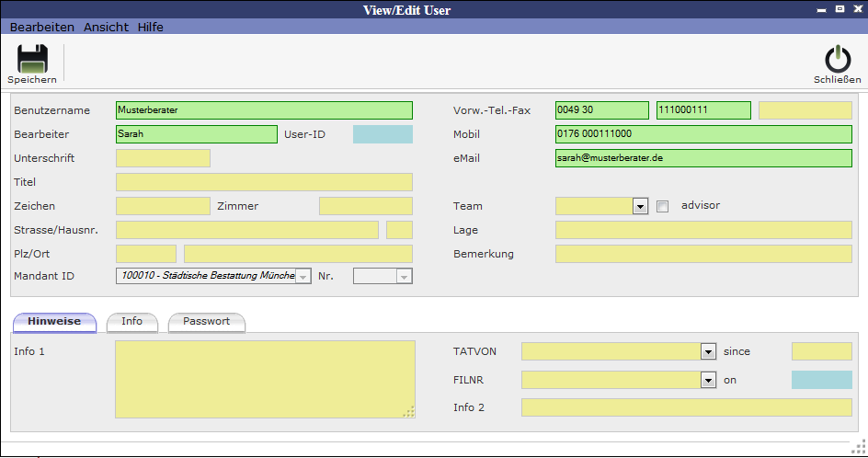Image resolution: width=868 pixels, height=458 pixels.
Task: Click the Benutzername input field
Action: point(264,110)
